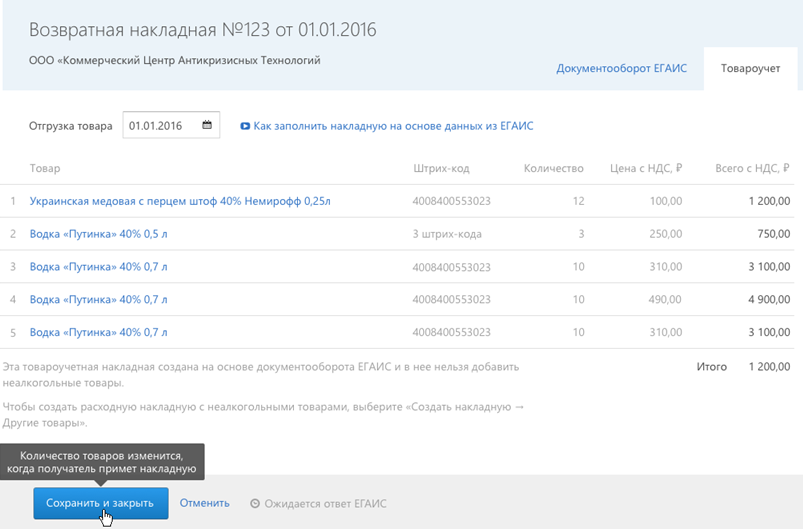Click the clock icon next to Ожидается ответ ЕГАИС
The height and width of the screenshot is (529, 803).
coord(255,503)
